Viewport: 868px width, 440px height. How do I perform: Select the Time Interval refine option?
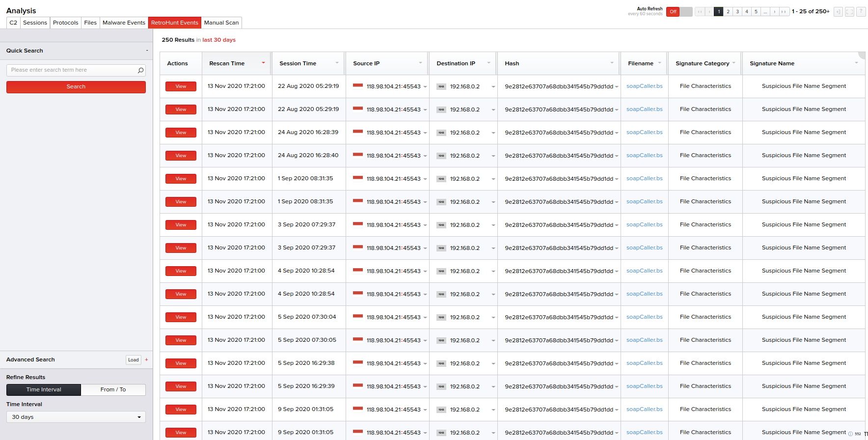coord(44,389)
